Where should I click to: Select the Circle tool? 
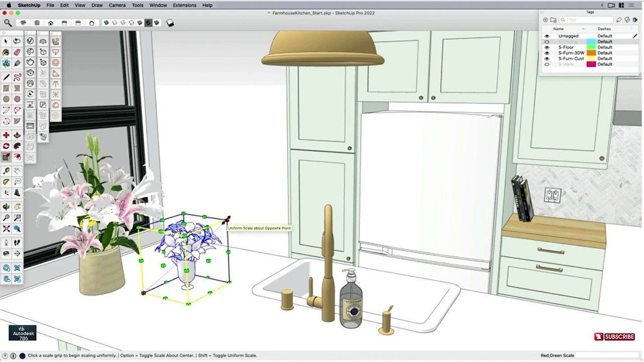pyautogui.click(x=6, y=99)
